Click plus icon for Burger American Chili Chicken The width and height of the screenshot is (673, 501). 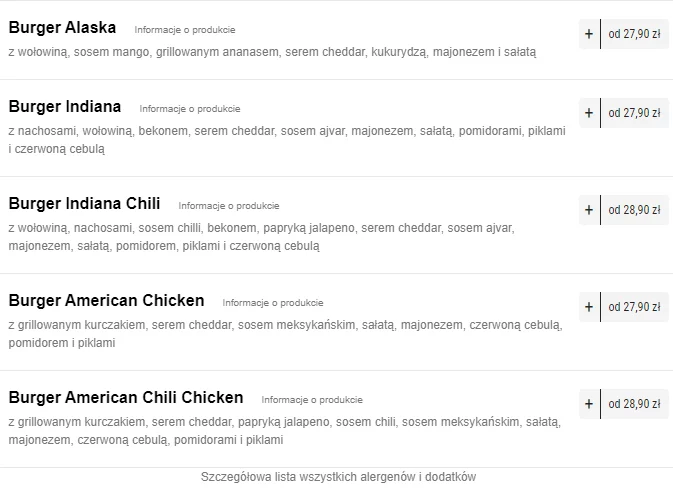point(589,404)
